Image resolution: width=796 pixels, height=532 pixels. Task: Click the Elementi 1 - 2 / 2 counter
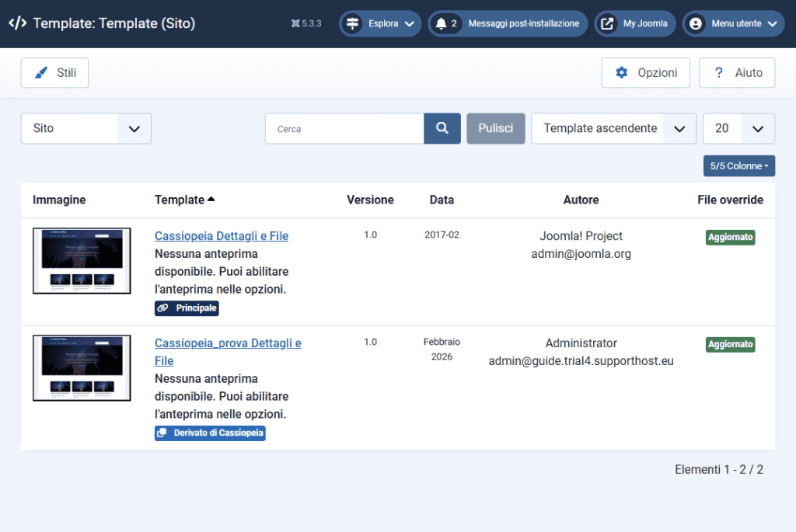tap(719, 470)
